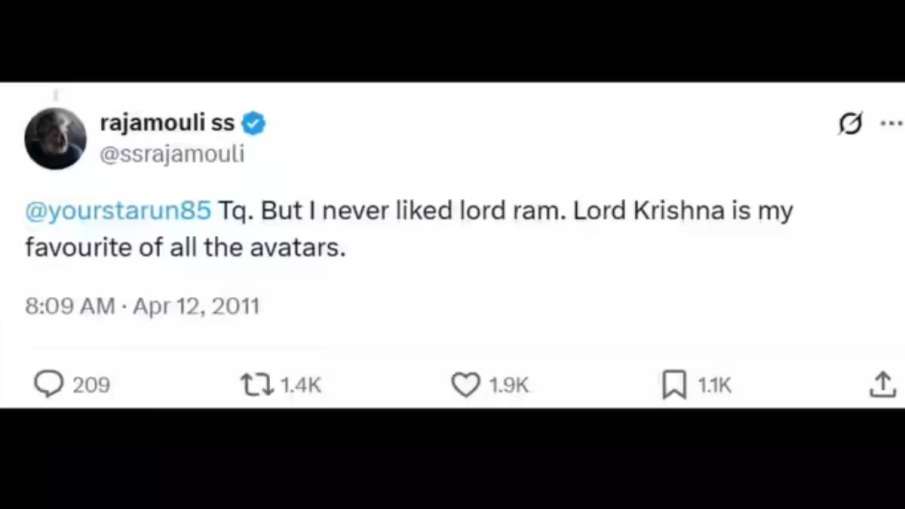Click the 8:09 AM timestamp
The width and height of the screenshot is (905, 509).
70,306
